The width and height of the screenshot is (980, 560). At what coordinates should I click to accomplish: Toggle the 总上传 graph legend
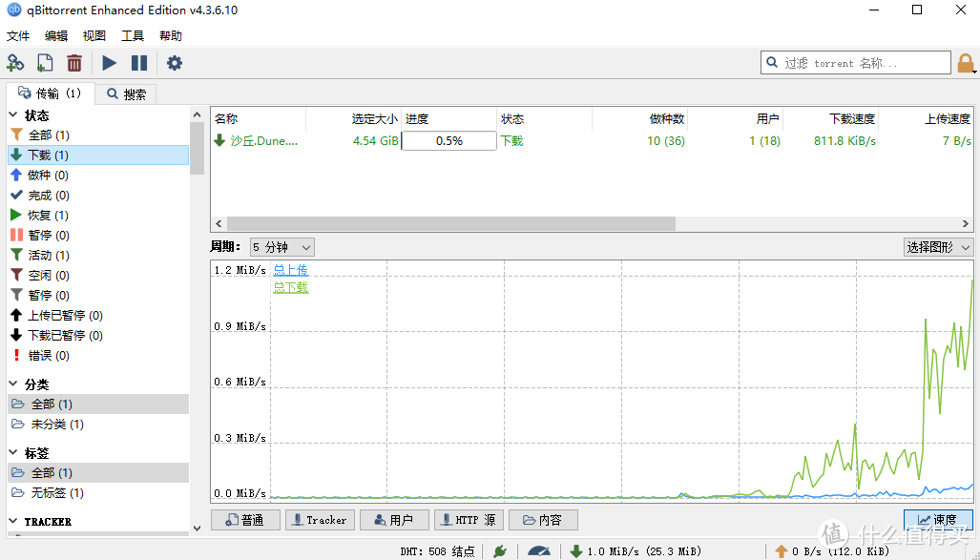tap(290, 269)
